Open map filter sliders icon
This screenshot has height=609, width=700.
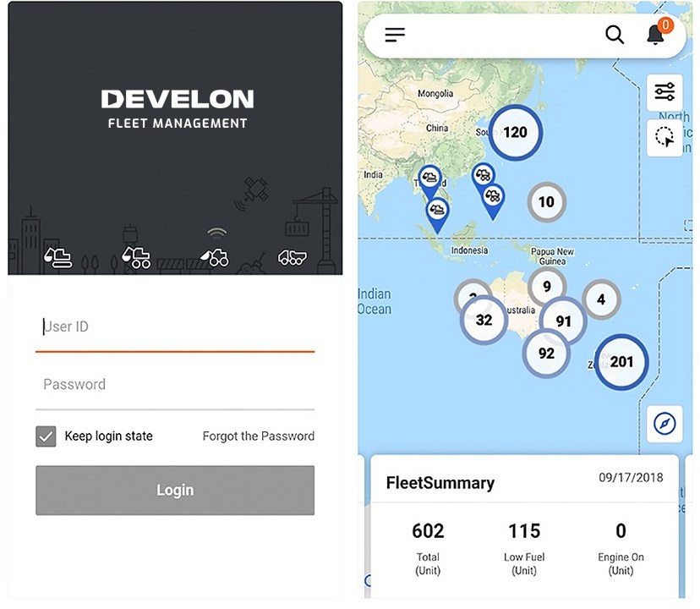click(x=664, y=92)
